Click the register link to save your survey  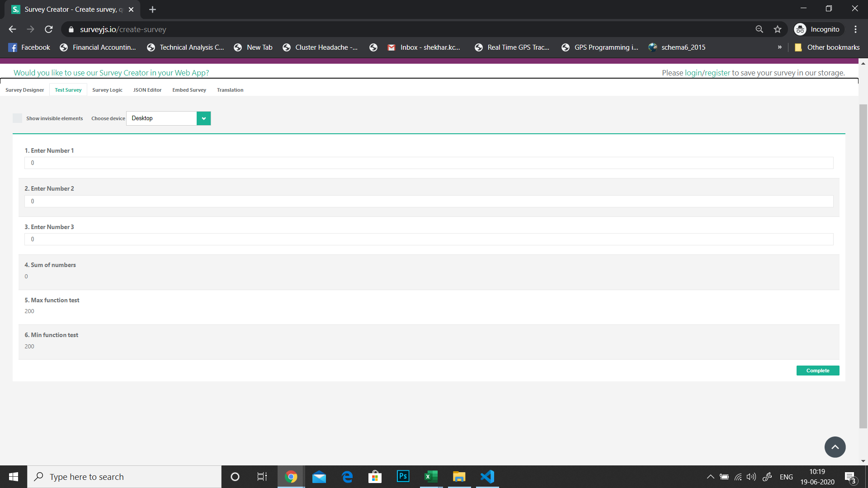[x=717, y=72]
